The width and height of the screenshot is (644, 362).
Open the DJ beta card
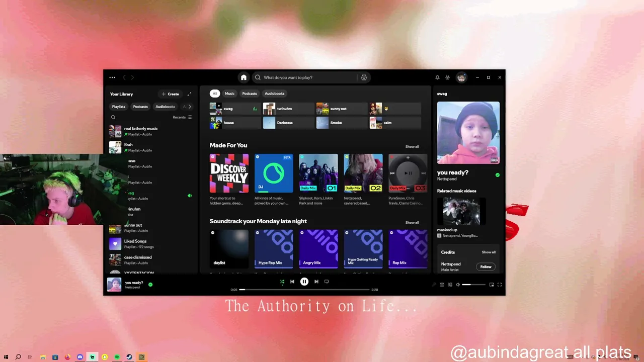pyautogui.click(x=274, y=180)
